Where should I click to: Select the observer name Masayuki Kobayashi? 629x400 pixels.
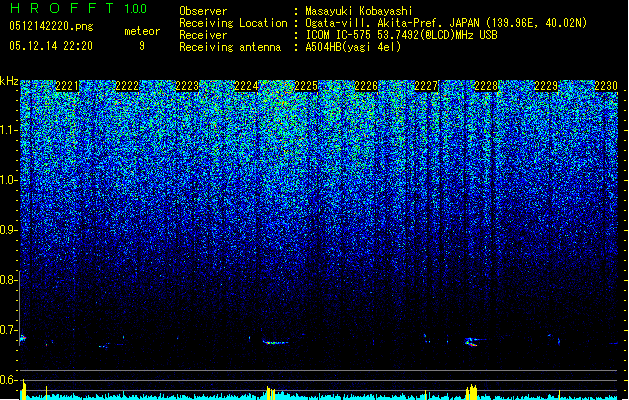(359, 11)
